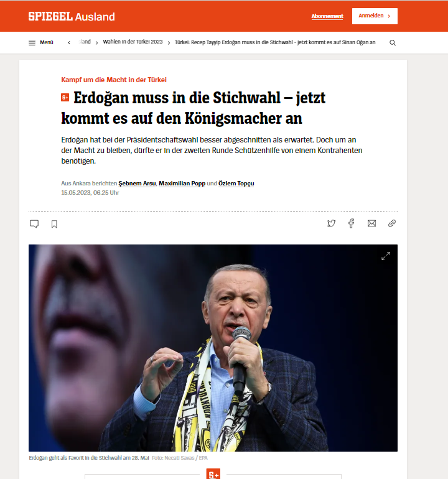
Task: Click the Anmelden button
Action: pyautogui.click(x=375, y=16)
